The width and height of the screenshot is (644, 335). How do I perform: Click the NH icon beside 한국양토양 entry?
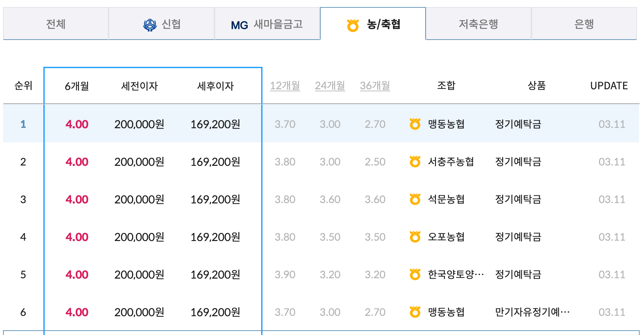416,274
